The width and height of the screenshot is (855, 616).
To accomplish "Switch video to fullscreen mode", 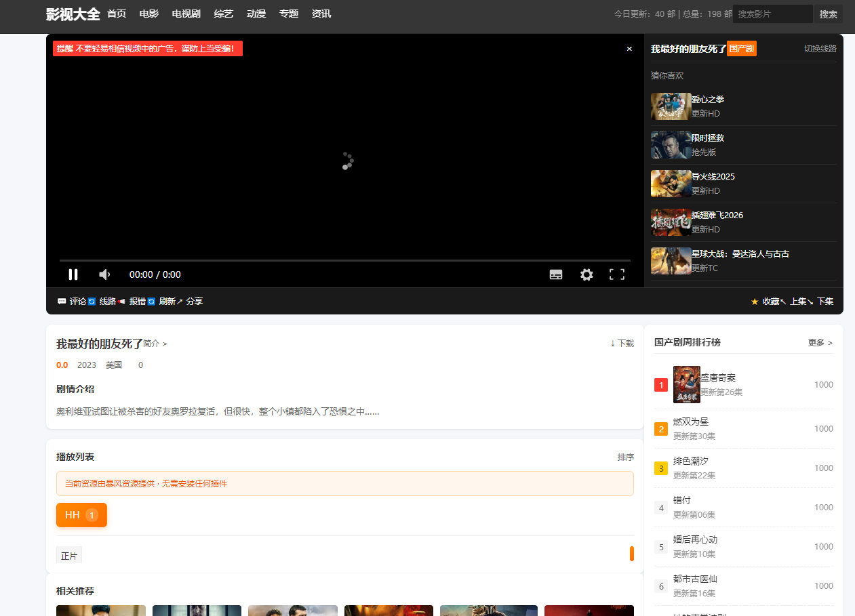I will [617, 274].
